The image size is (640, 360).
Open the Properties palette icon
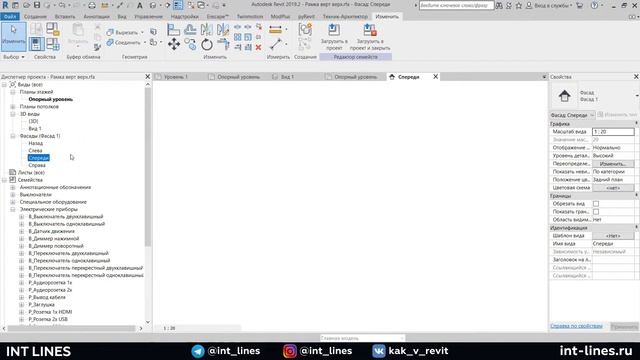click(x=36, y=44)
